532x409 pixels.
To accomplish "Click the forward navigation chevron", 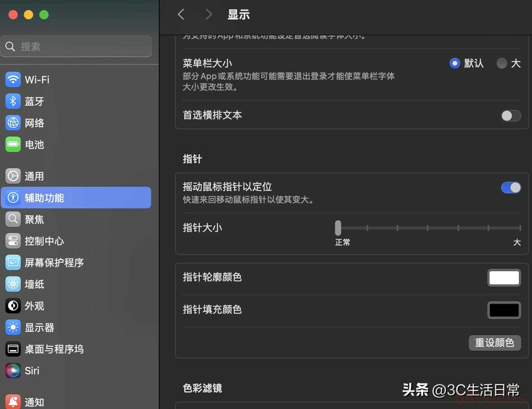I will click(x=209, y=15).
